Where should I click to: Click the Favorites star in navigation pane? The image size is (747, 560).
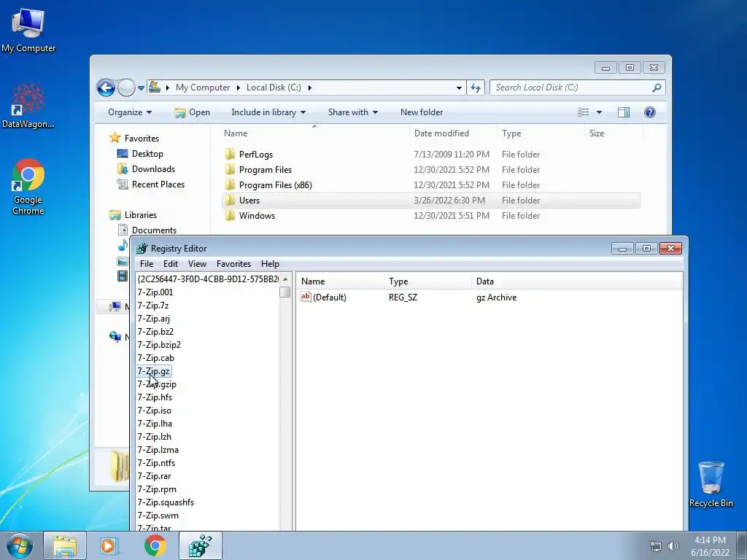pyautogui.click(x=115, y=138)
